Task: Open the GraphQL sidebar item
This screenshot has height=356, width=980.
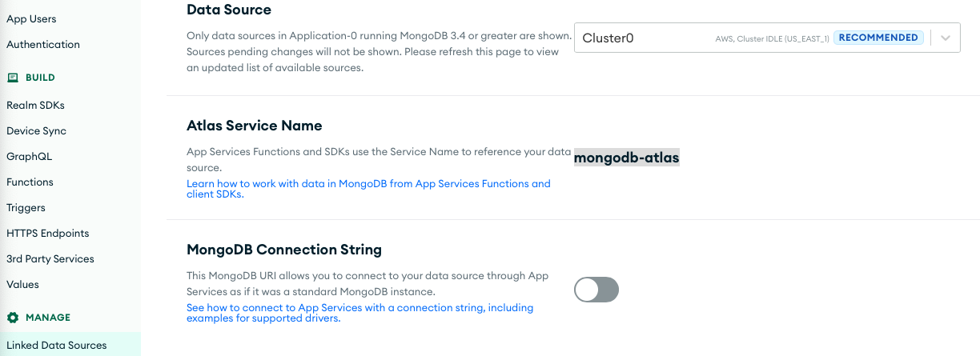Action: pyautogui.click(x=29, y=156)
